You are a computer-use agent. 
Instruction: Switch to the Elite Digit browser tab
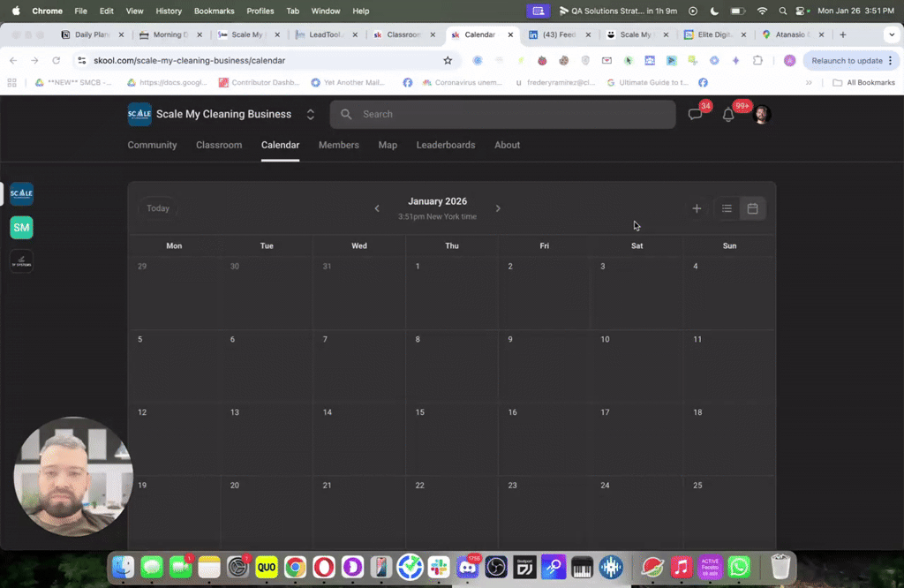(713, 34)
